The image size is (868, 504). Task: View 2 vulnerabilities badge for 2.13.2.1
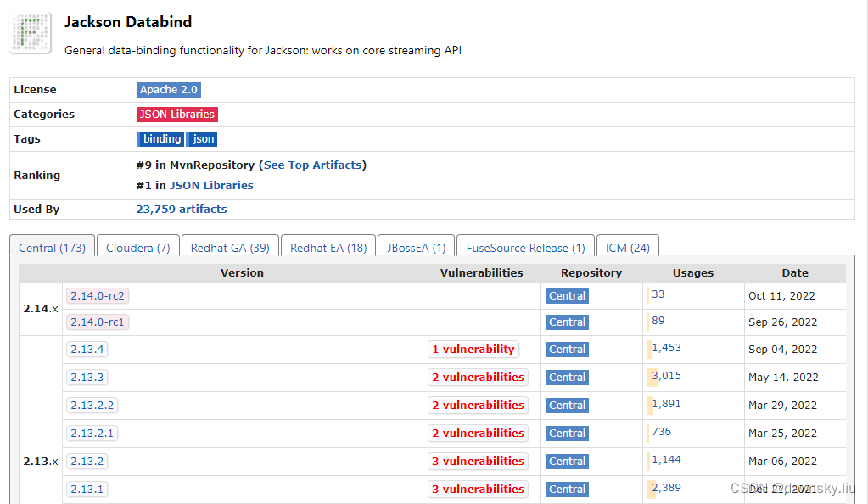478,433
